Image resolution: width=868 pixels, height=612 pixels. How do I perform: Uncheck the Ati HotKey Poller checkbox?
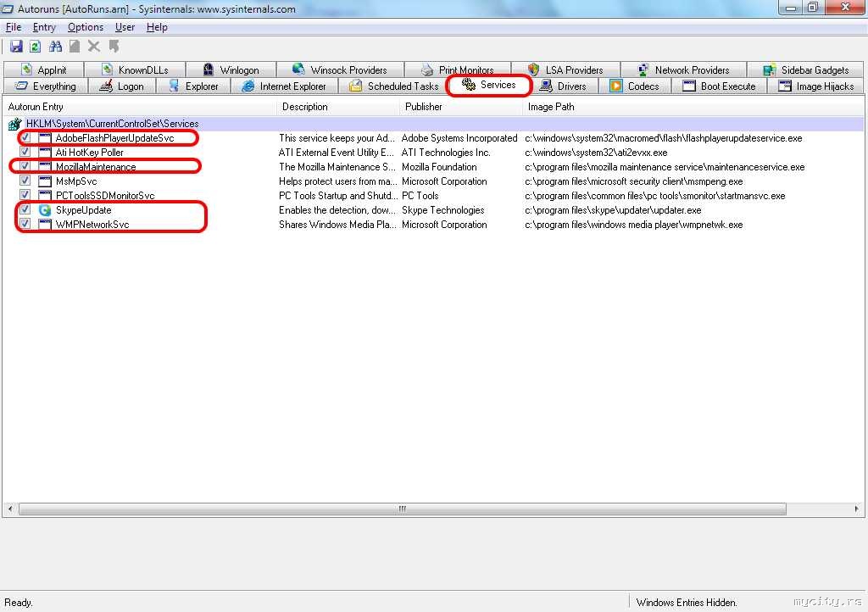[25, 151]
